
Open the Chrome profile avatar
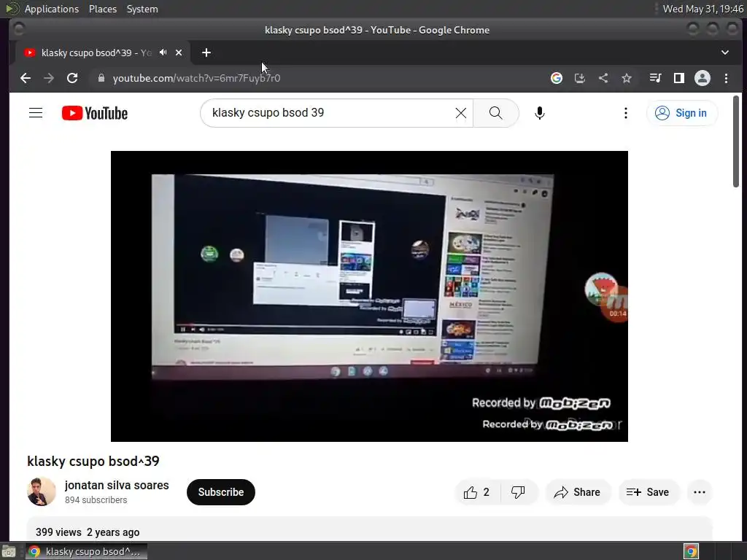pos(703,78)
